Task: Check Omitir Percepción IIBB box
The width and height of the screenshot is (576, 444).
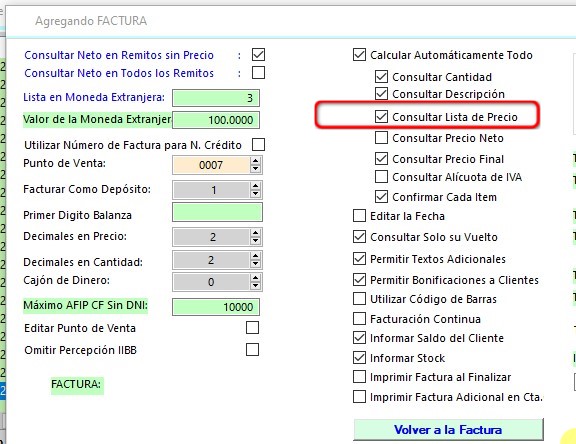Action: (252, 350)
